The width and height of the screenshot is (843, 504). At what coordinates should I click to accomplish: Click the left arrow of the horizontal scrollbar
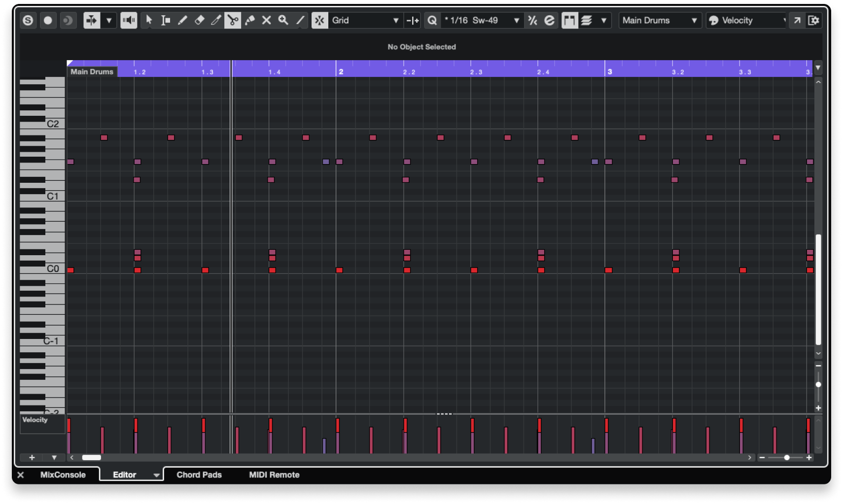coord(72,458)
